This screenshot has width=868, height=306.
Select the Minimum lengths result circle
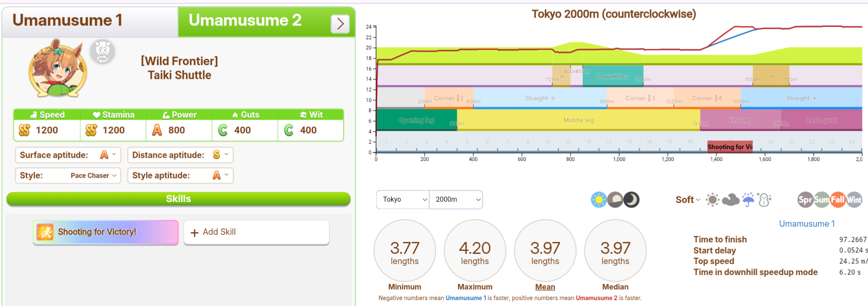point(405,250)
